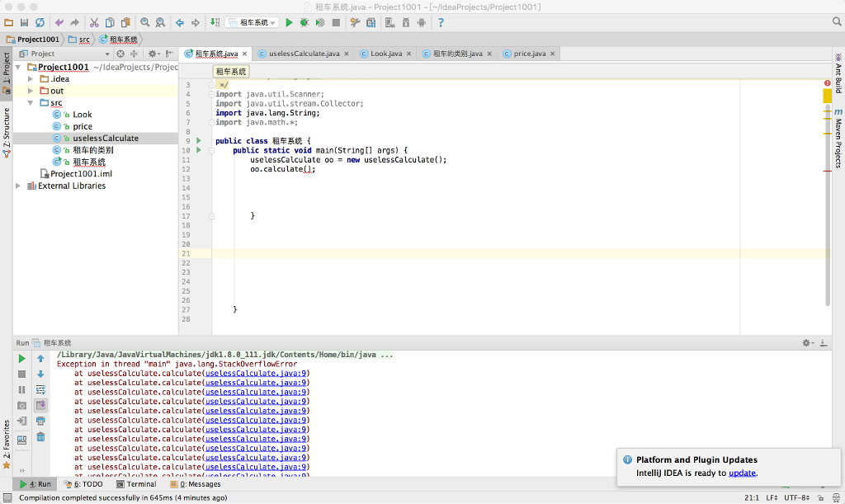The width and height of the screenshot is (845, 504).
Task: Toggle the 1: Project tool window
Action: (6, 73)
